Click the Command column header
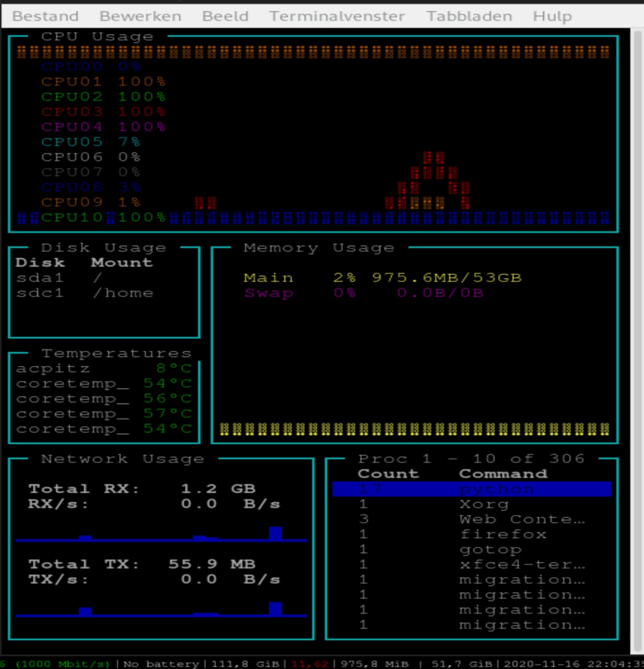Viewport: 644px width, 669px height. 503,474
